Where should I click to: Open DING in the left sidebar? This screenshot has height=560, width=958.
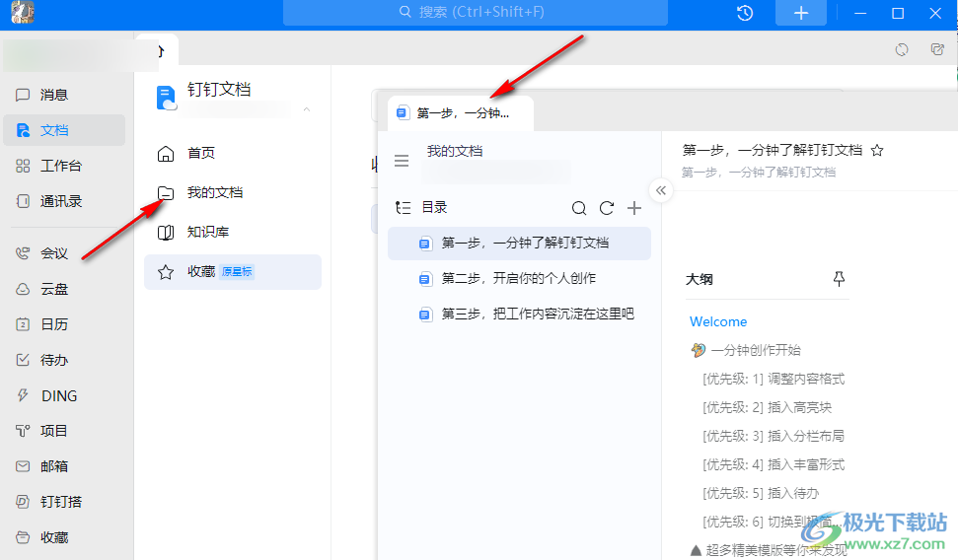[58, 395]
